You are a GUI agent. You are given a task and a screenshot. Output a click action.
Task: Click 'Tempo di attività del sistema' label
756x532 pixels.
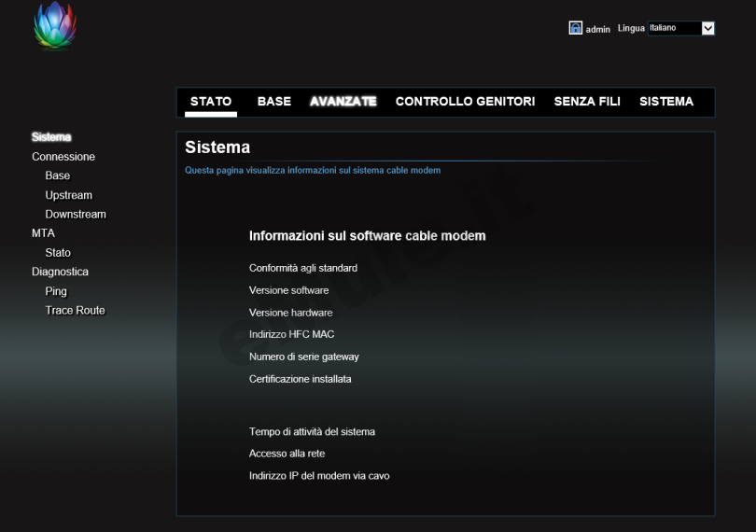312,432
